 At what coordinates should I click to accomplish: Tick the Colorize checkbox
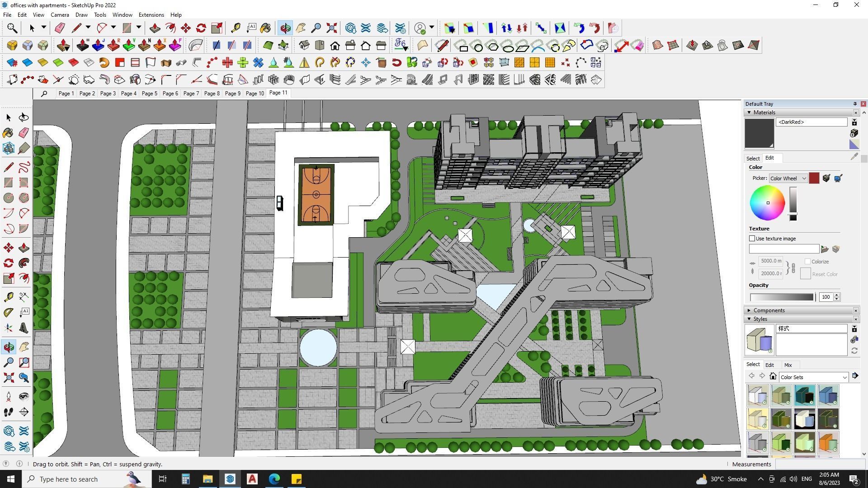point(807,262)
